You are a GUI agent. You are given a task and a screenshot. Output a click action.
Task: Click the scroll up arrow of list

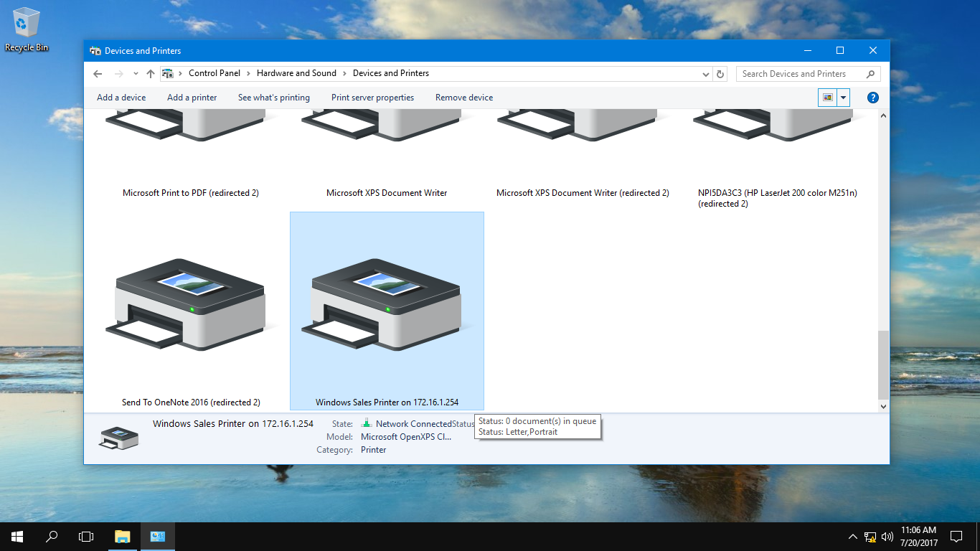883,116
